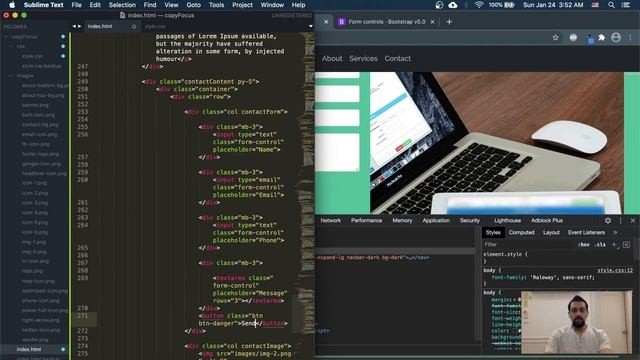The image size is (640, 360).
Task: Show more Styles pane tabs
Action: point(615,233)
